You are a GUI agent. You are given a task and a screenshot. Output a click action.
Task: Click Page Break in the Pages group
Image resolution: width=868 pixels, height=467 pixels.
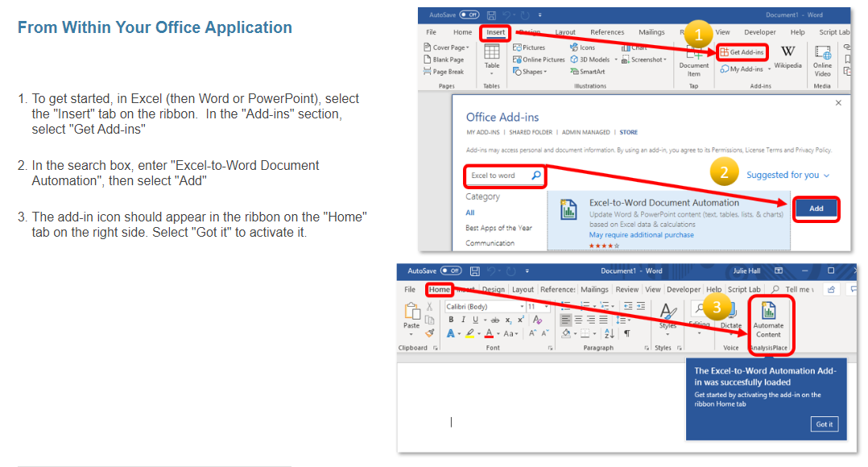click(x=444, y=72)
